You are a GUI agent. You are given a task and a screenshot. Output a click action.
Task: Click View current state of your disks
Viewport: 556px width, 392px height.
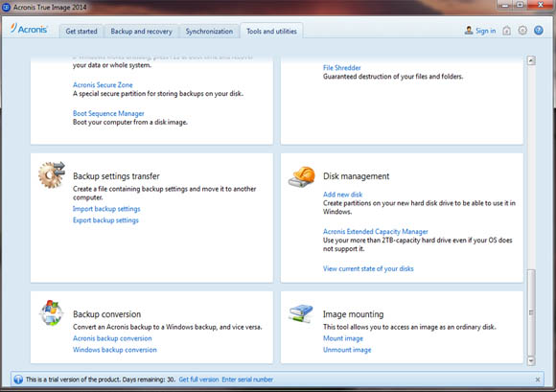click(368, 268)
